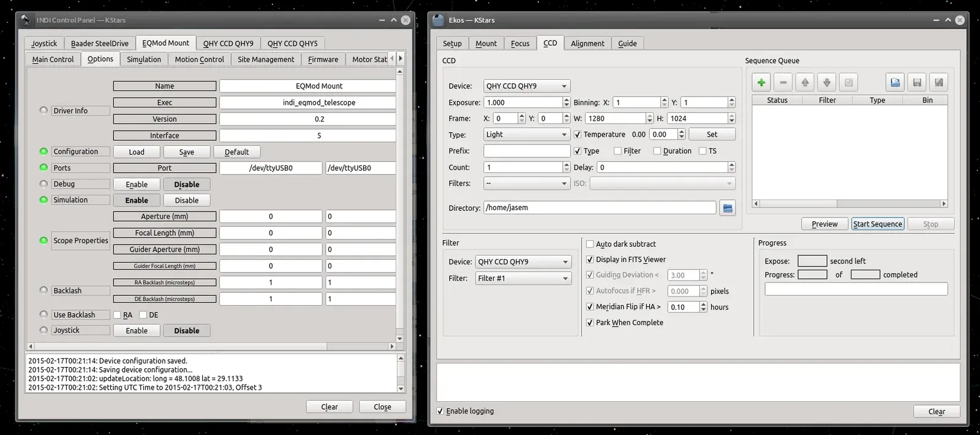
Task: Click the Sequence Queue horizontal scrollbar
Action: click(850, 203)
